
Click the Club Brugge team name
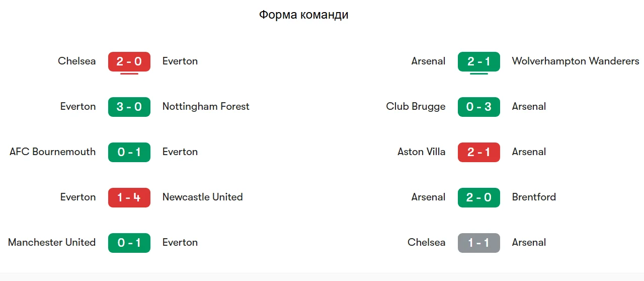point(416,107)
